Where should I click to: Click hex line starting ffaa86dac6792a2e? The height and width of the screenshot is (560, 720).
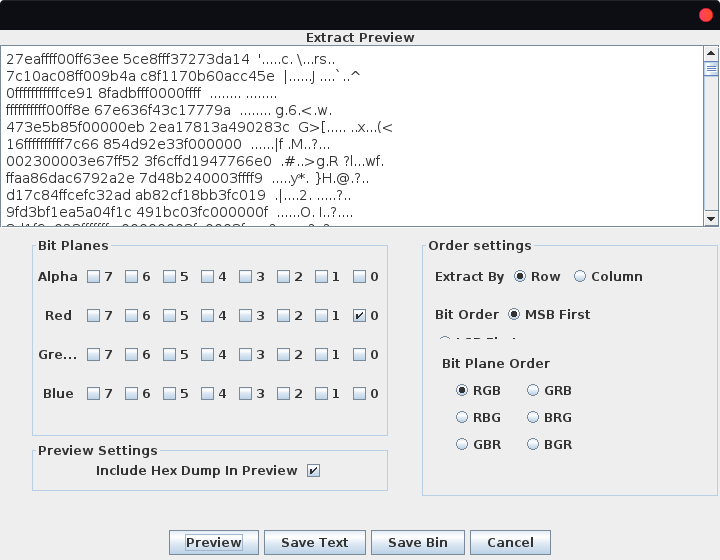tap(187, 178)
